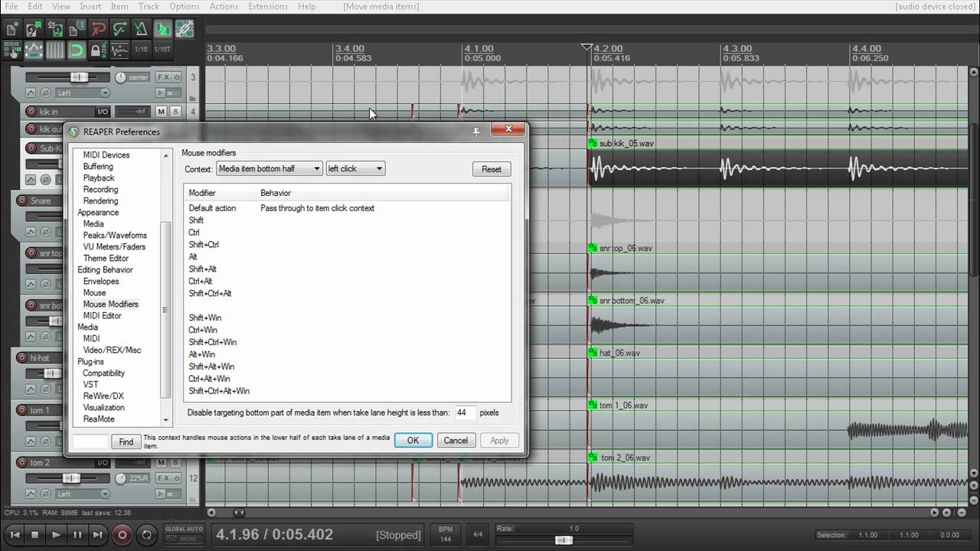Open Project settings toolbar icon

pos(77,29)
